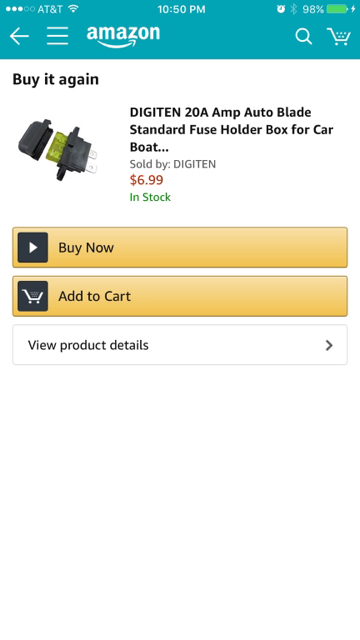Open the shopping cart in header
Viewport: 360px width, 640px height.
[339, 36]
